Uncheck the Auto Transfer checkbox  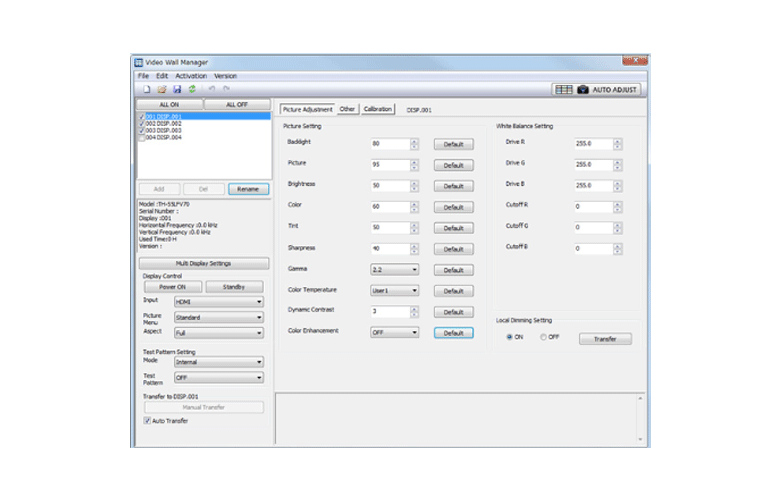coord(147,421)
